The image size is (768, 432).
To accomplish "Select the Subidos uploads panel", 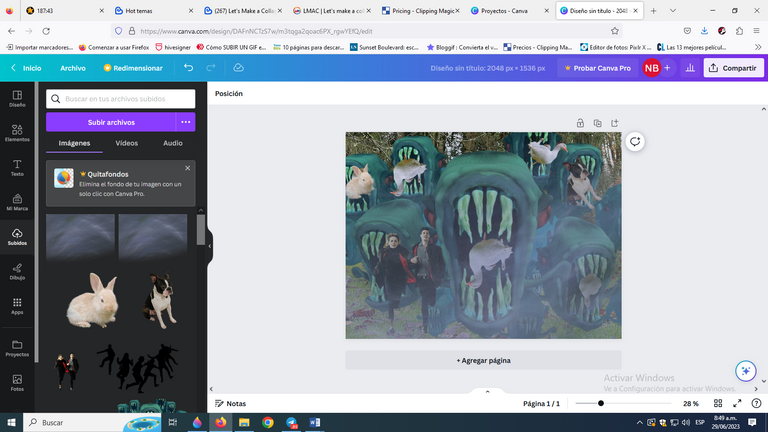I will pos(17,237).
